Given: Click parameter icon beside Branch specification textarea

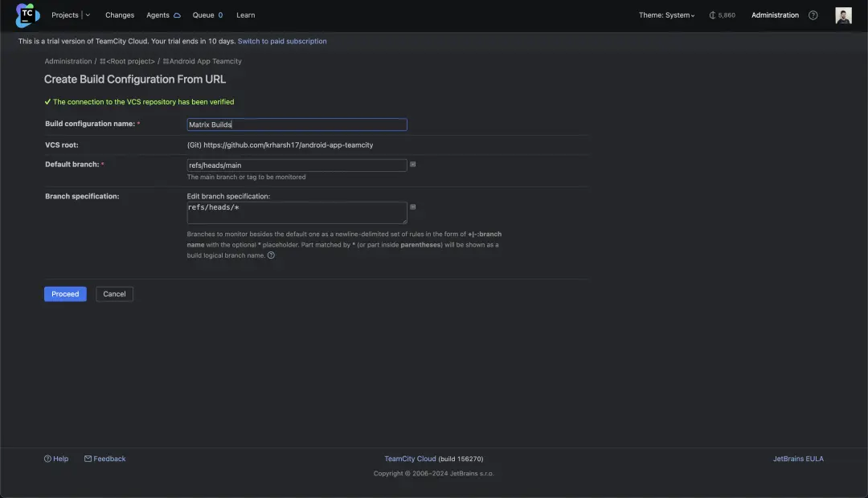Looking at the screenshot, I should (413, 206).
